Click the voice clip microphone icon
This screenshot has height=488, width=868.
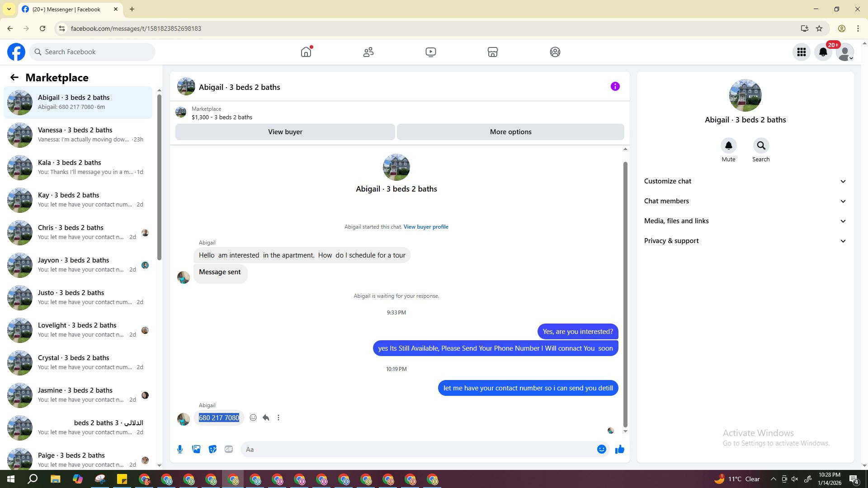pos(180,449)
